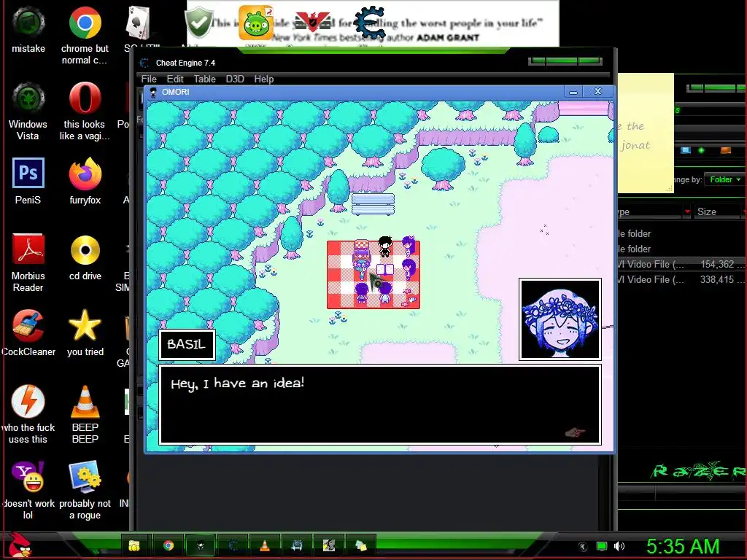Click the Cheat Engine title bar icon

[x=144, y=63]
